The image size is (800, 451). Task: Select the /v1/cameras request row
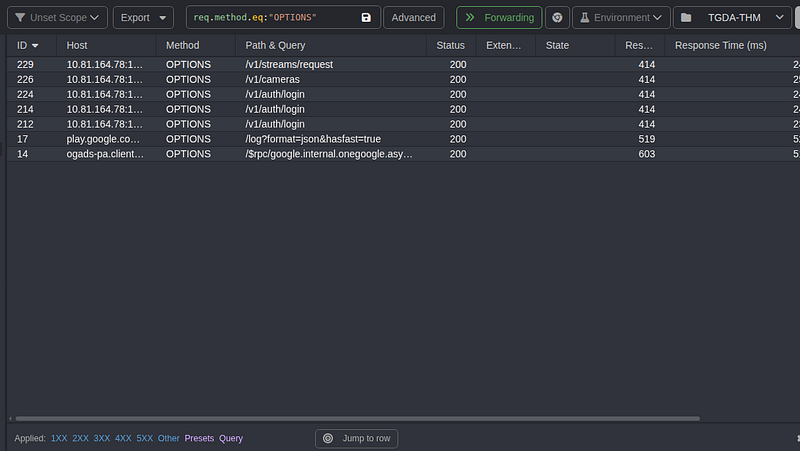click(403, 79)
